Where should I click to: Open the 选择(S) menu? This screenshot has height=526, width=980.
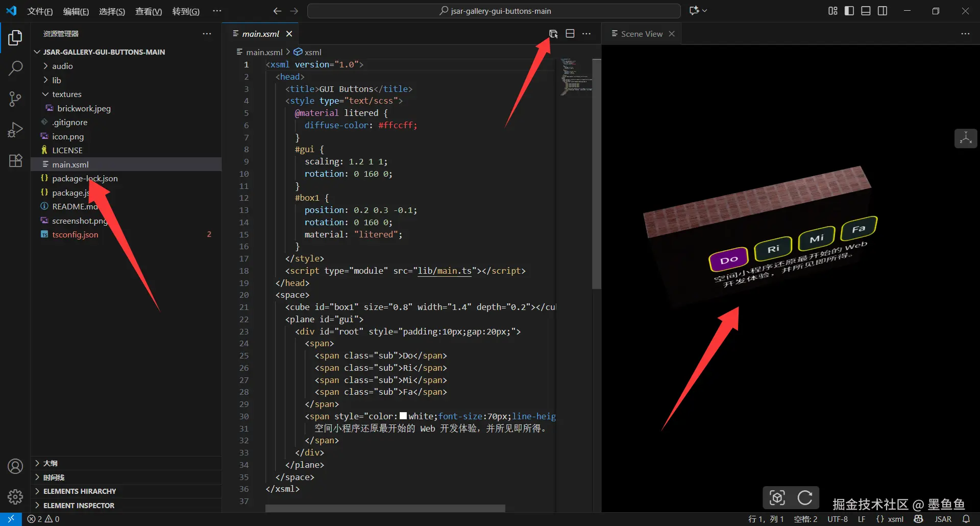[112, 11]
